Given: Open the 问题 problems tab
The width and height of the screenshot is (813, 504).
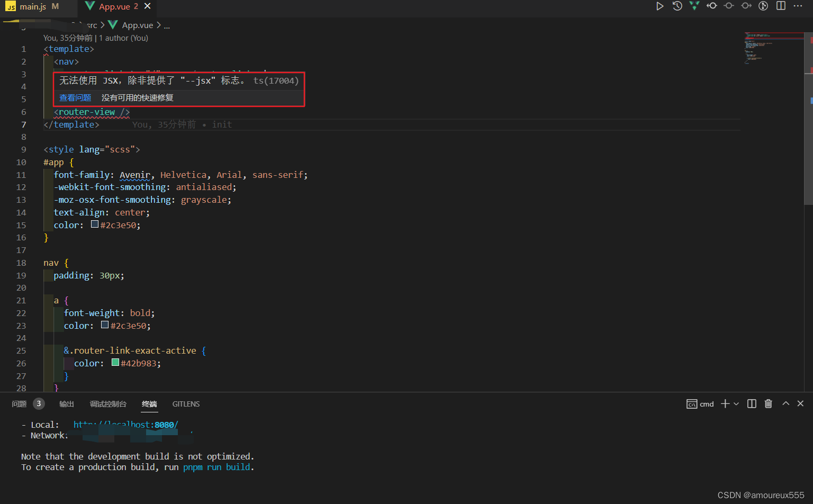Looking at the screenshot, I should pos(19,404).
